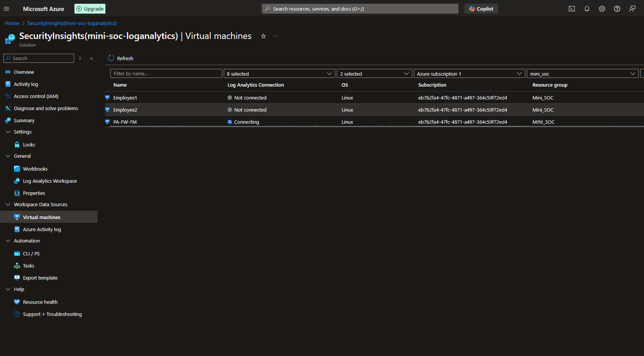Sort by Log Analytics Connection column header
The width and height of the screenshot is (644, 356).
[255, 85]
